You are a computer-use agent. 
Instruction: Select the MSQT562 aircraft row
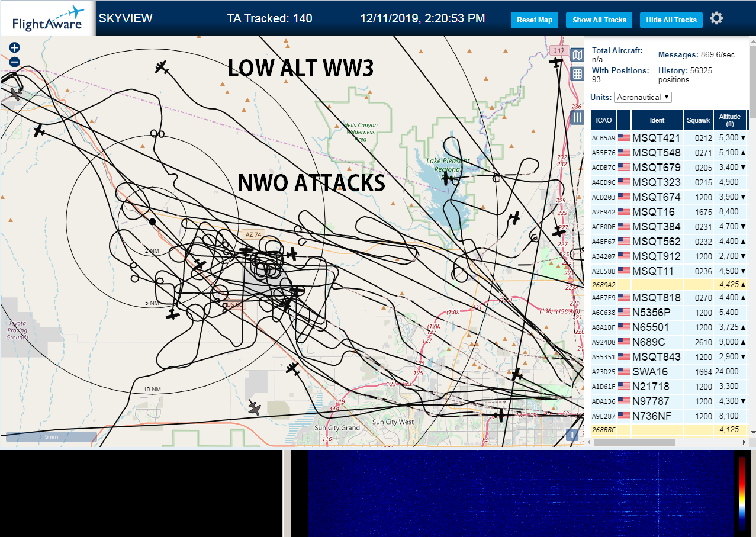(670, 241)
